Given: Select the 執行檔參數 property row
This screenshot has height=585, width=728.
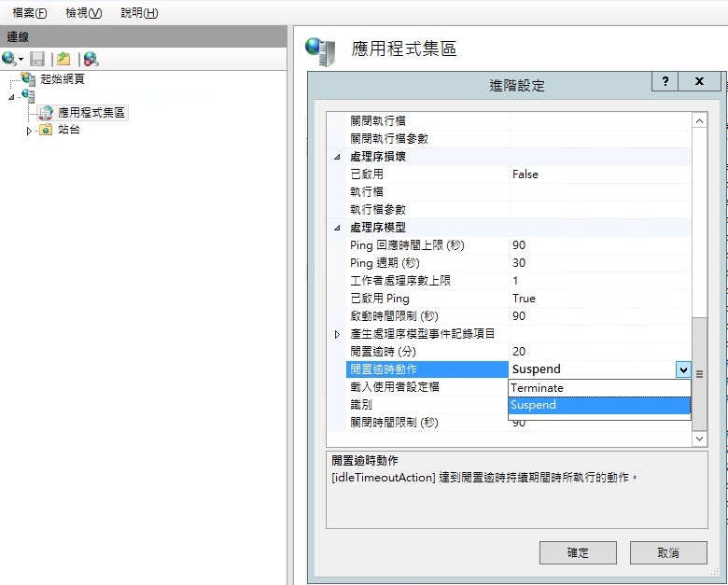Looking at the screenshot, I should [x=518, y=210].
